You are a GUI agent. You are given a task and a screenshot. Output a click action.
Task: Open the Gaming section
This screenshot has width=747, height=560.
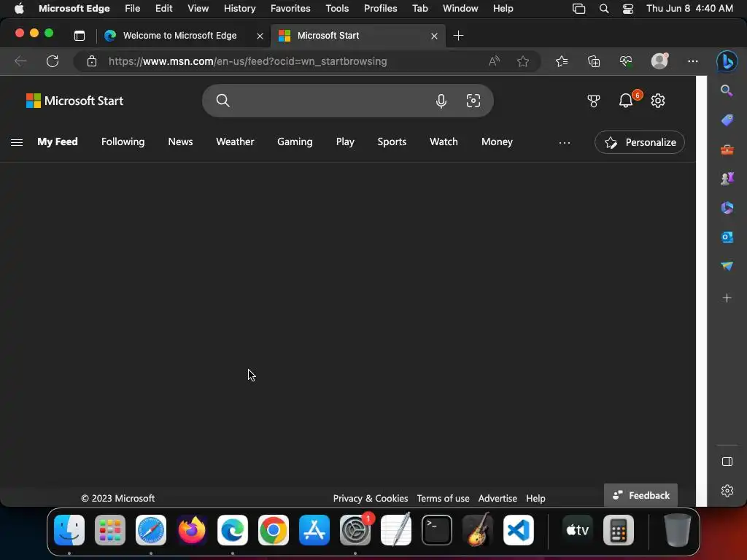295,142
